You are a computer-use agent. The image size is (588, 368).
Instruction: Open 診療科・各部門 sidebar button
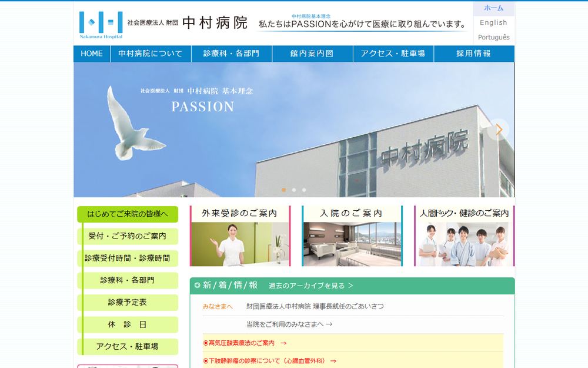coord(128,280)
